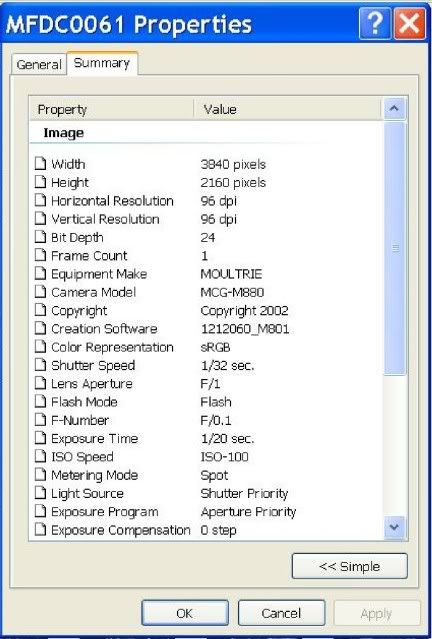
Task: Click the Shutter Speed row icon
Action: pos(40,365)
